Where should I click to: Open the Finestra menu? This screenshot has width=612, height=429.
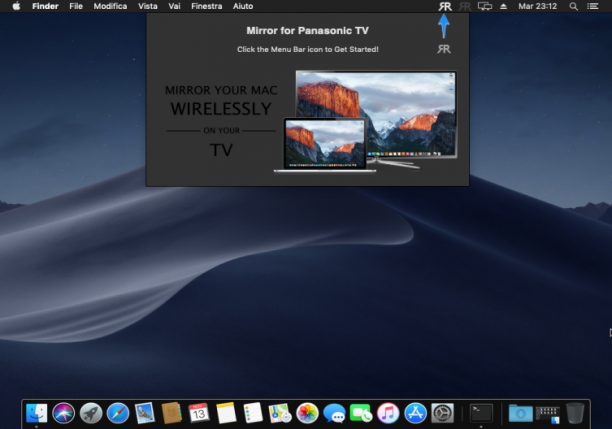[206, 6]
